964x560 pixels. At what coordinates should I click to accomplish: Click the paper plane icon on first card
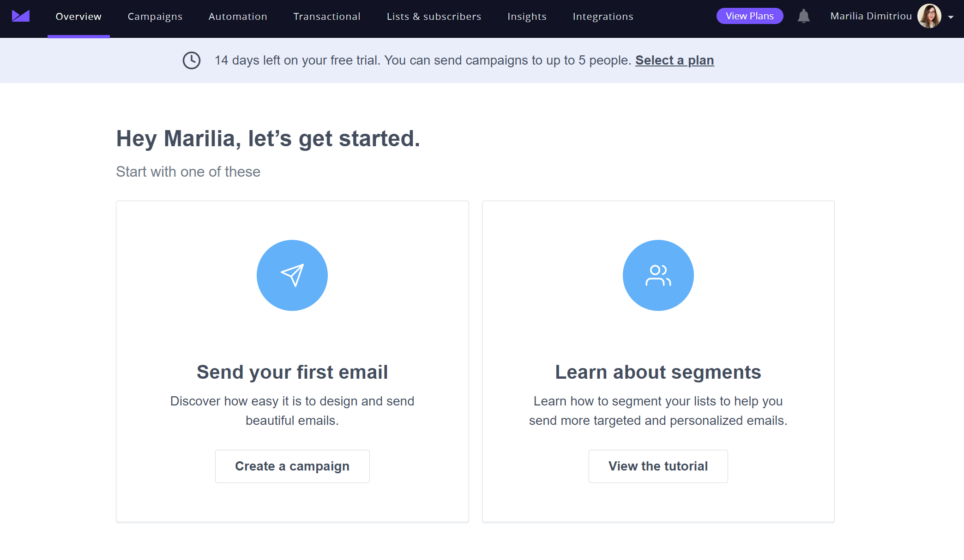click(x=292, y=274)
